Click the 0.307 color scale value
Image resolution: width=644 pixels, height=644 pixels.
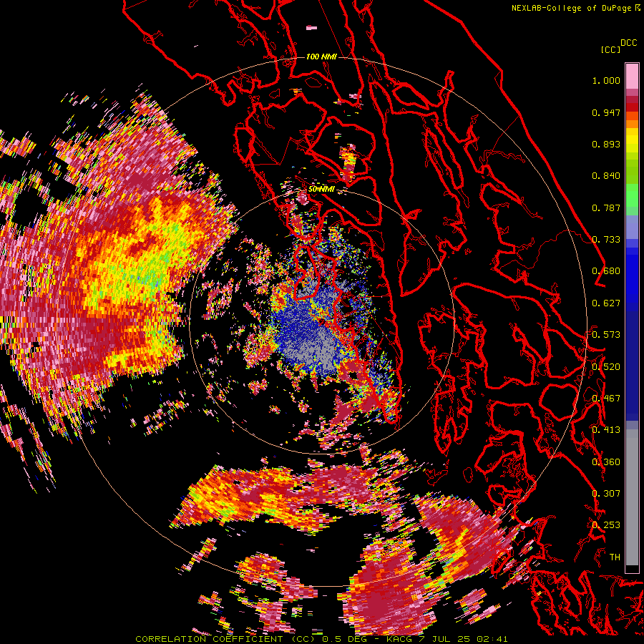click(606, 494)
